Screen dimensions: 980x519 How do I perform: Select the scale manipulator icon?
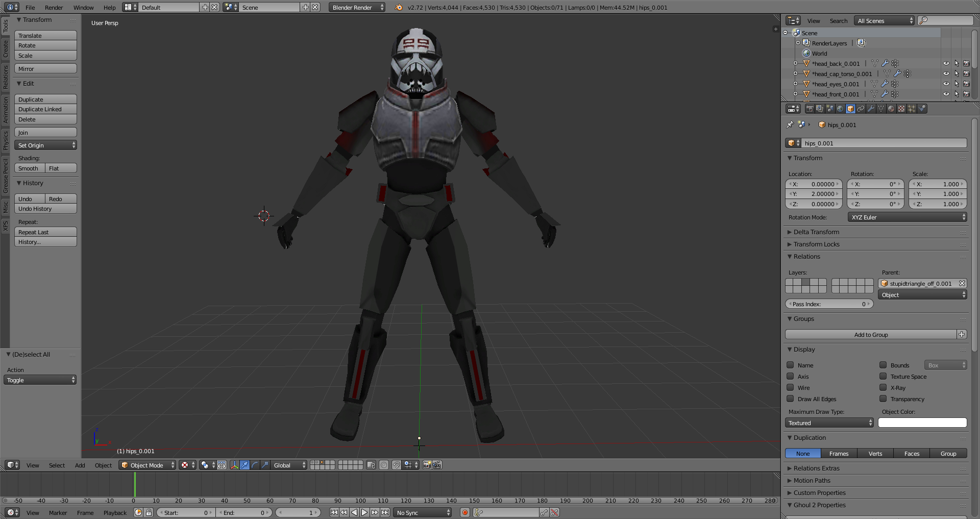click(265, 465)
